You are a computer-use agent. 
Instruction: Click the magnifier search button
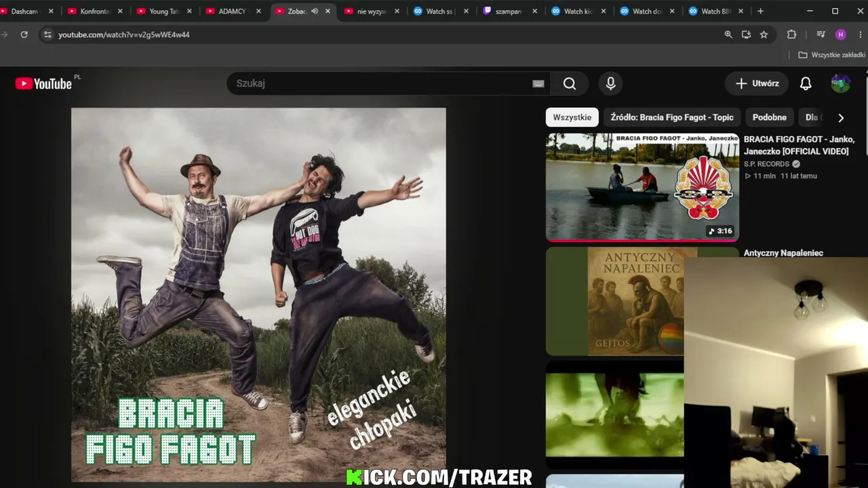coord(570,83)
